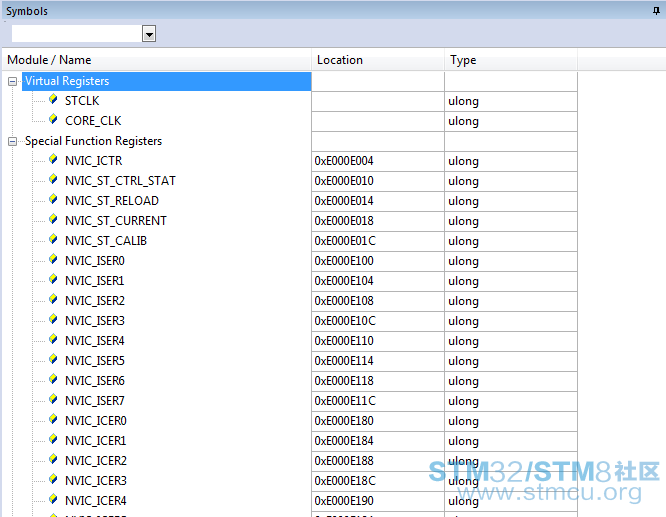Click the NVIC_ICER3 symbol icon
This screenshot has height=517, width=666.
click(53, 479)
